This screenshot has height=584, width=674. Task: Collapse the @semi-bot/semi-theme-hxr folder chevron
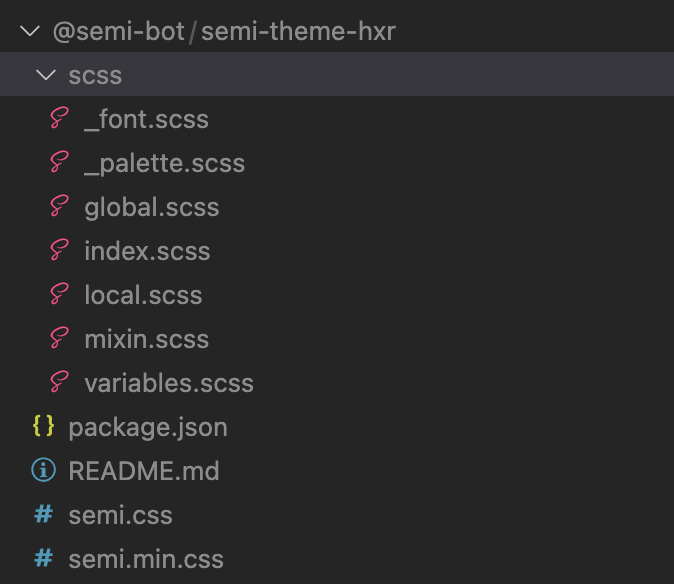point(30,31)
